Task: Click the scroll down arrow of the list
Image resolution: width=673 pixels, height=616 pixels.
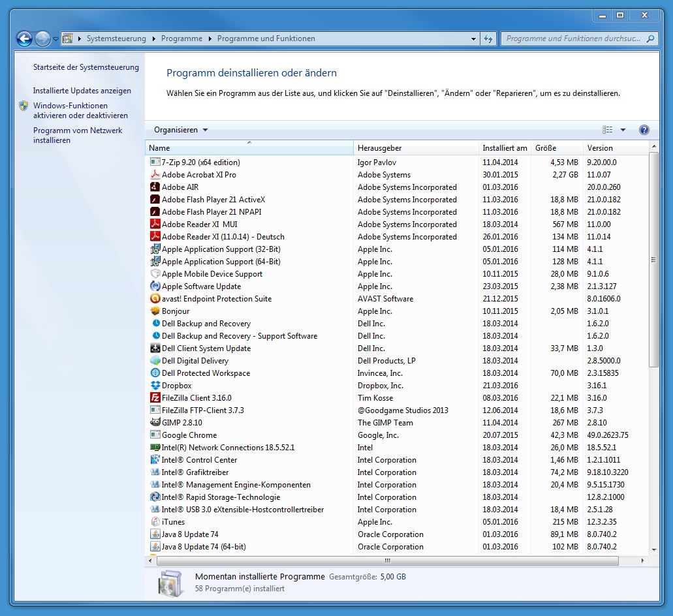Action: click(653, 549)
